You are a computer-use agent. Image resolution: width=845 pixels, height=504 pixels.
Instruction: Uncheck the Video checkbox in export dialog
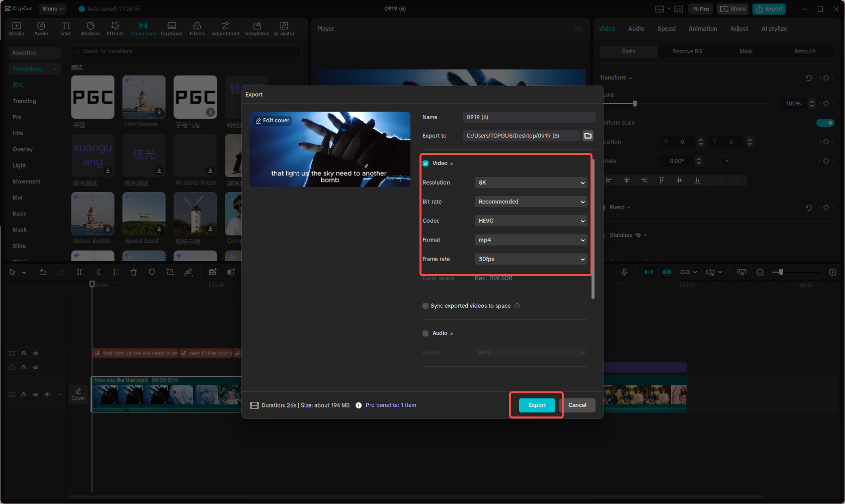(x=426, y=163)
